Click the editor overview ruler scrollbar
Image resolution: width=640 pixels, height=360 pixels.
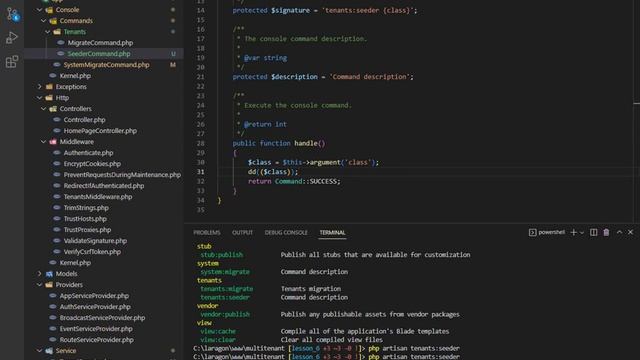(636, 110)
